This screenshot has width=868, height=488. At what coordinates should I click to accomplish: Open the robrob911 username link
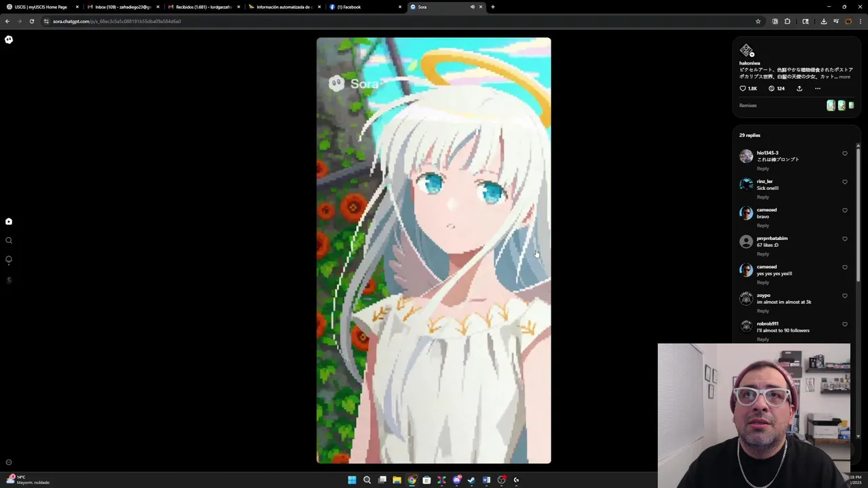(x=768, y=324)
